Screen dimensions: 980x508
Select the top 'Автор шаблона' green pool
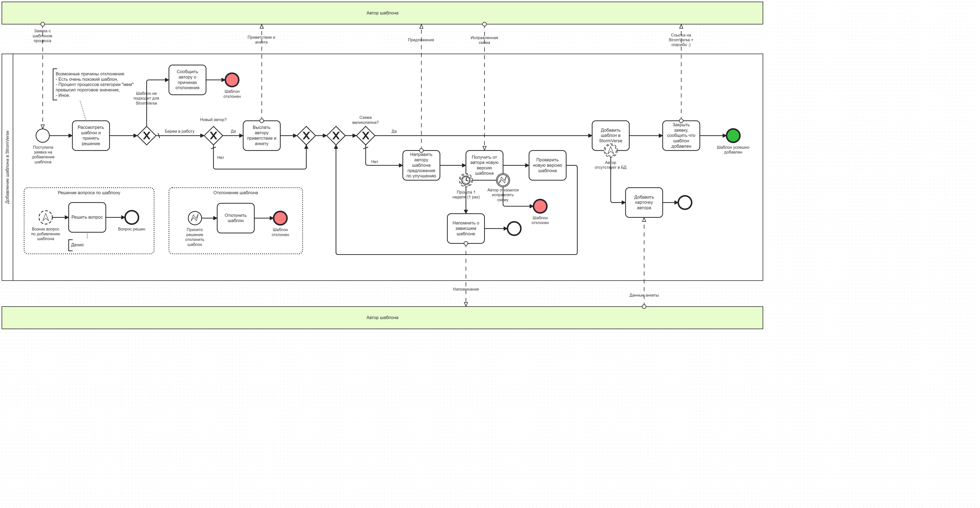382,13
